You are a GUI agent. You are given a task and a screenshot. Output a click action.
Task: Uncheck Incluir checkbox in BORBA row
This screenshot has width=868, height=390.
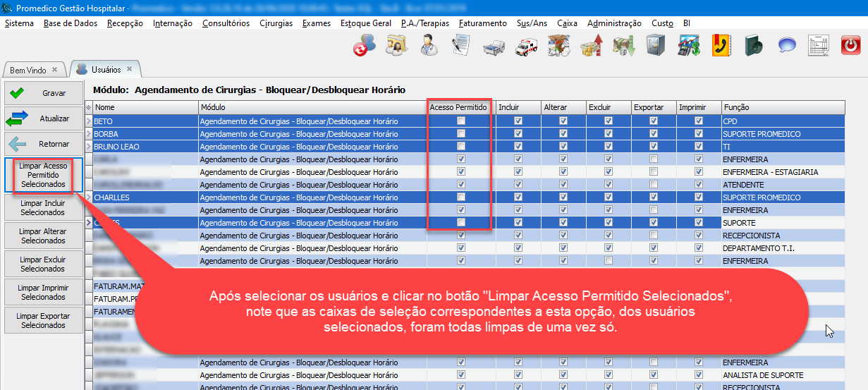click(518, 134)
